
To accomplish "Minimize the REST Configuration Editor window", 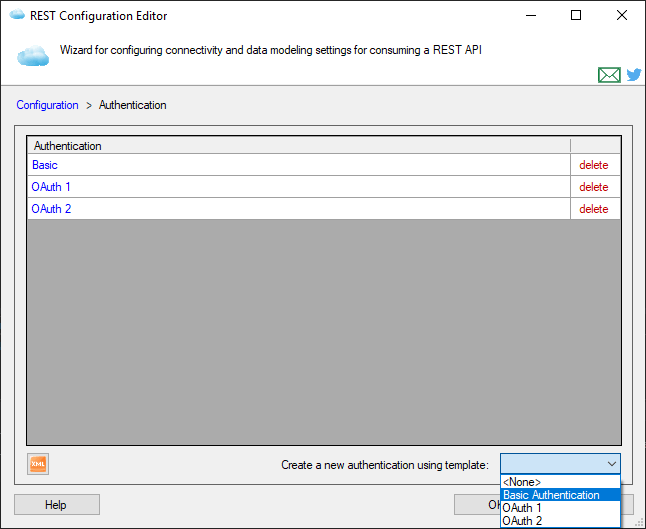I will (x=531, y=15).
